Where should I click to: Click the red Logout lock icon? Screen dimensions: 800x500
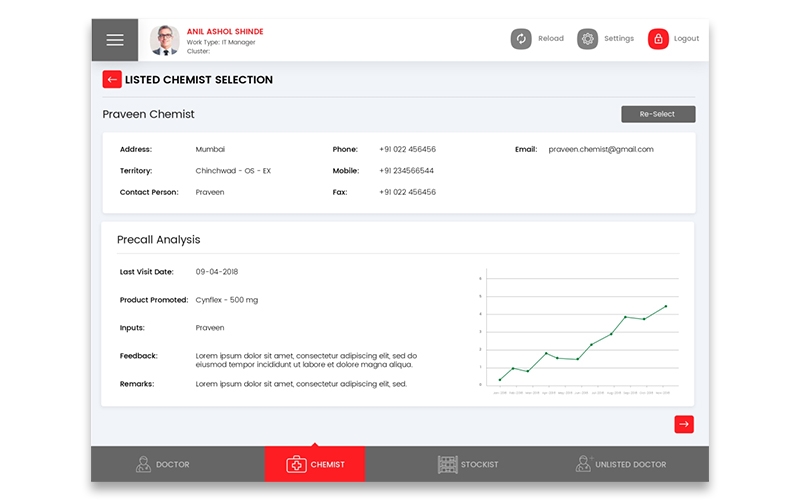click(658, 39)
